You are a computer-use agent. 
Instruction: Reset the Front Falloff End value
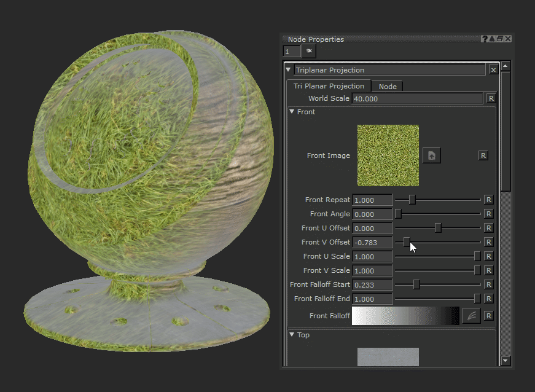point(488,299)
